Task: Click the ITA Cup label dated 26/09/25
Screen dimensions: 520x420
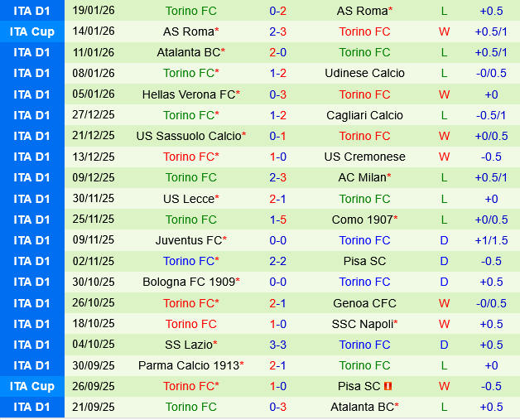Action: (32, 386)
